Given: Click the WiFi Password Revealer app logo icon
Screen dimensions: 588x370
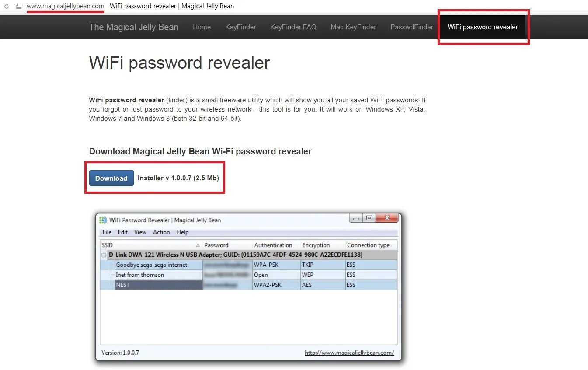Looking at the screenshot, I should (103, 220).
